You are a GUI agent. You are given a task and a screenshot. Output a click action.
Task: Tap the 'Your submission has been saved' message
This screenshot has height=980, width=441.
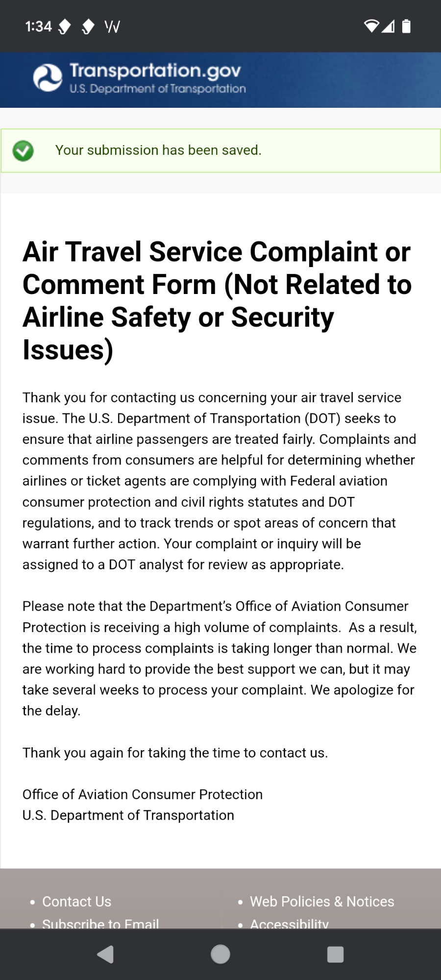(x=158, y=150)
